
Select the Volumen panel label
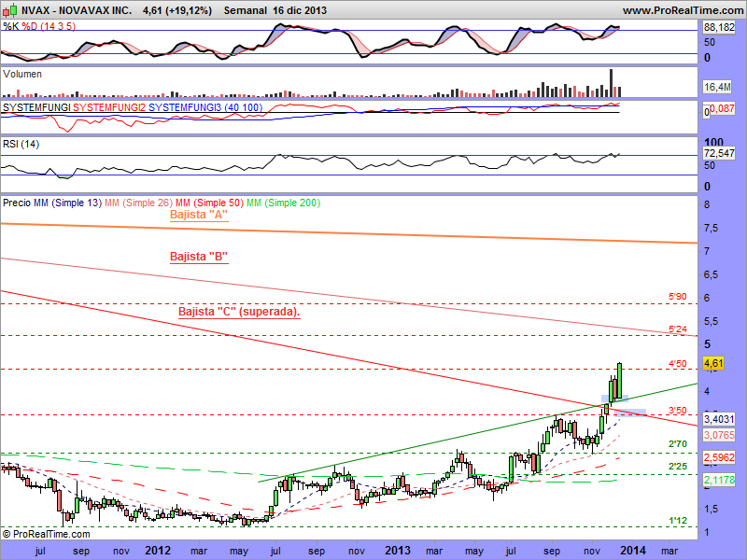pyautogui.click(x=22, y=74)
